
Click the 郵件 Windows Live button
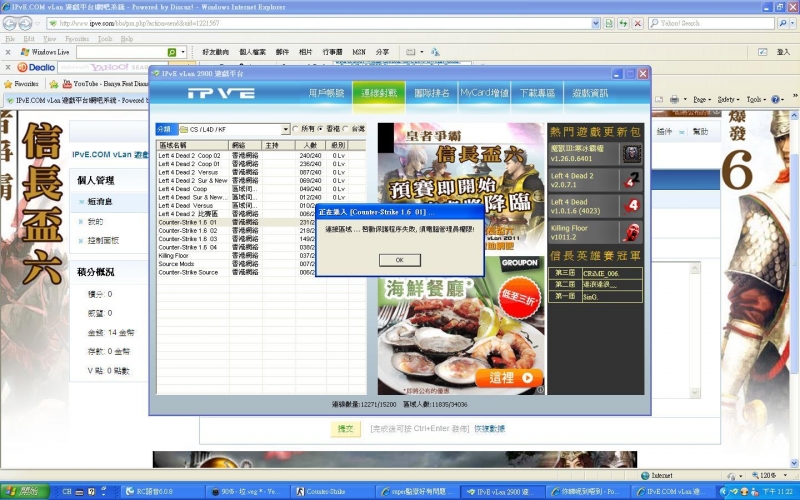(x=282, y=52)
